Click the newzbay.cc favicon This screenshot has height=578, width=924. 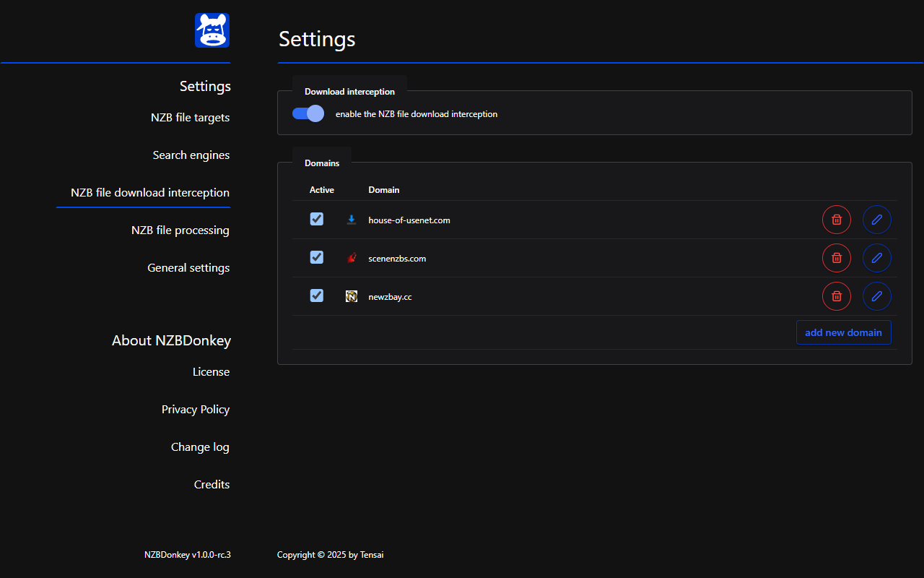(x=352, y=296)
